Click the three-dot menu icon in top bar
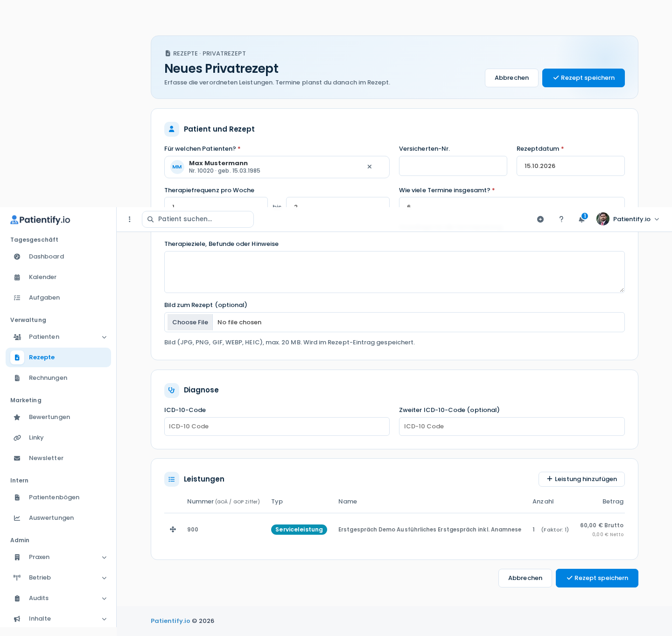 [x=130, y=219]
